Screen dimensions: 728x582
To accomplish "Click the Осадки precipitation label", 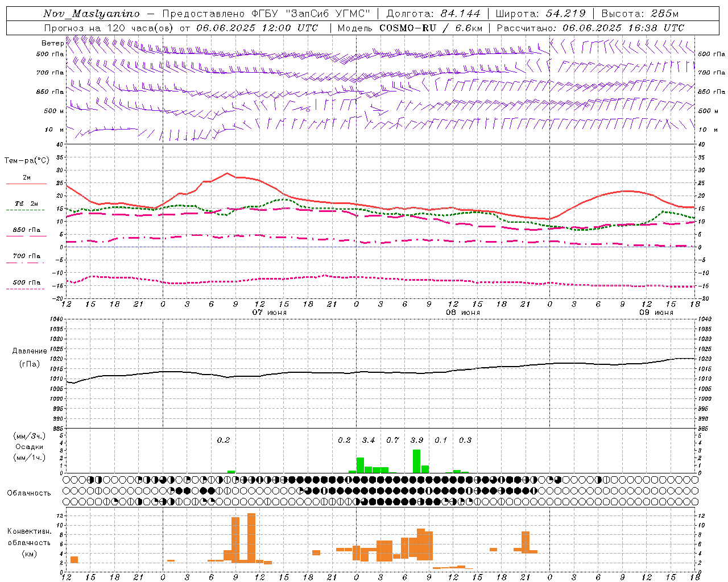I will pyautogui.click(x=30, y=447).
